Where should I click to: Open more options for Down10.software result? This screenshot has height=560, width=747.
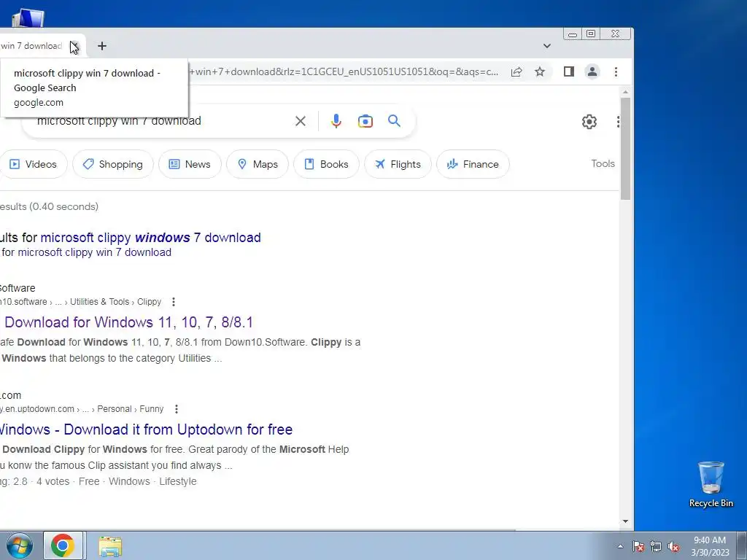coord(174,302)
